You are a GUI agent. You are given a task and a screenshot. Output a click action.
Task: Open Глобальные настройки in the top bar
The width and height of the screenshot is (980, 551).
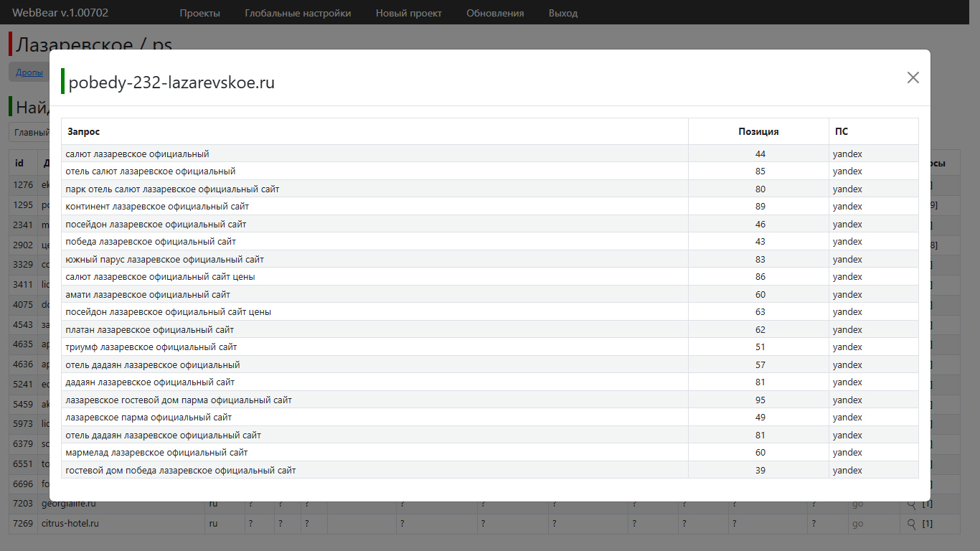298,13
